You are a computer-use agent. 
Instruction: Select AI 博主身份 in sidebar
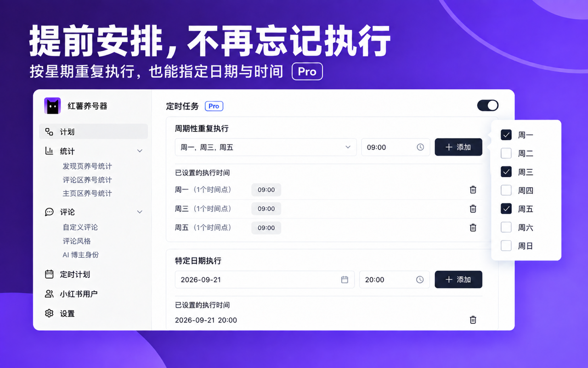[81, 254]
